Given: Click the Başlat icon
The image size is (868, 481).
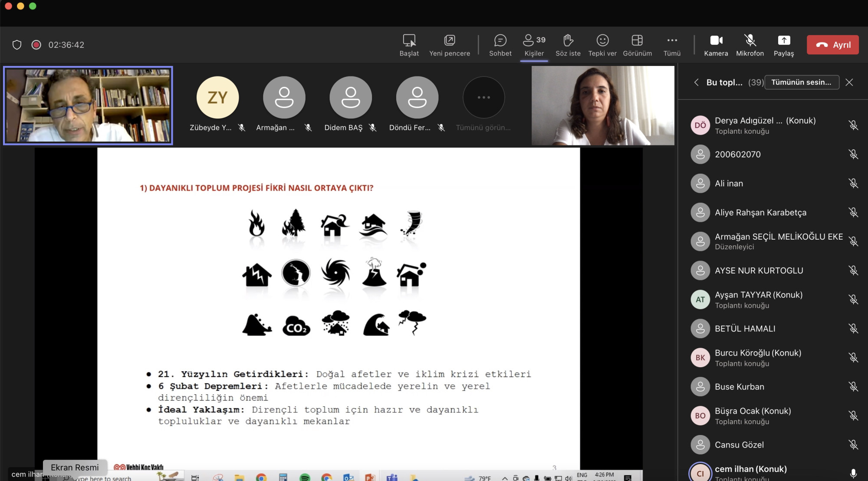Looking at the screenshot, I should (409, 45).
